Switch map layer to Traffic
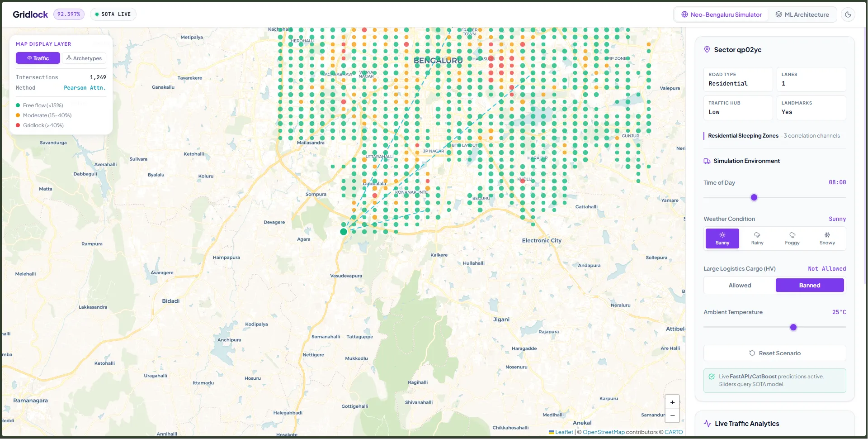868x439 pixels. [38, 58]
